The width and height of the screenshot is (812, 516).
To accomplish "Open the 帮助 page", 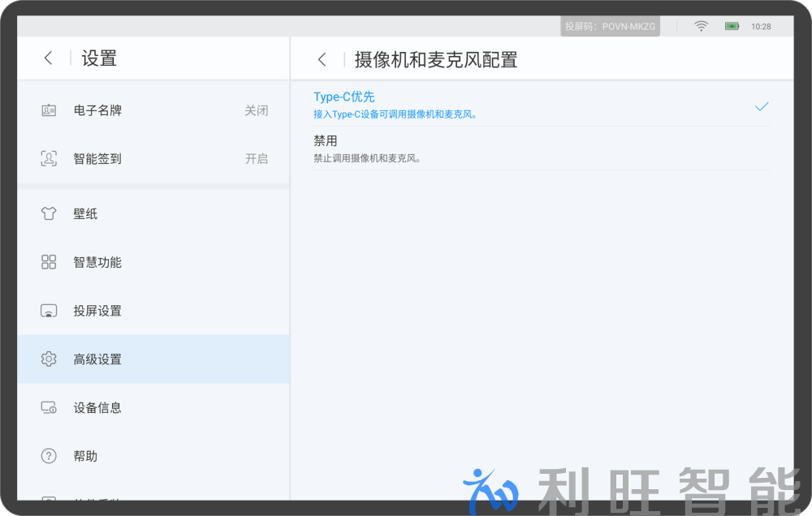I will pos(153,456).
